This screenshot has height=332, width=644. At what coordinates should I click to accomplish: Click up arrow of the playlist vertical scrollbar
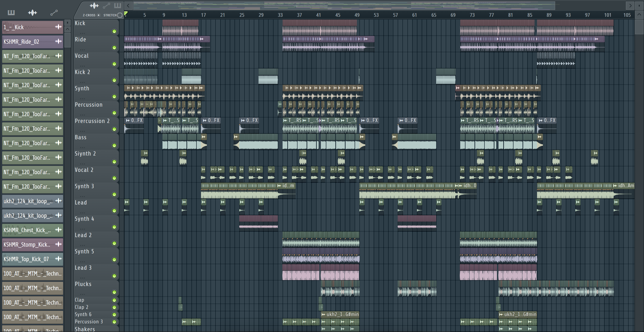point(639,15)
